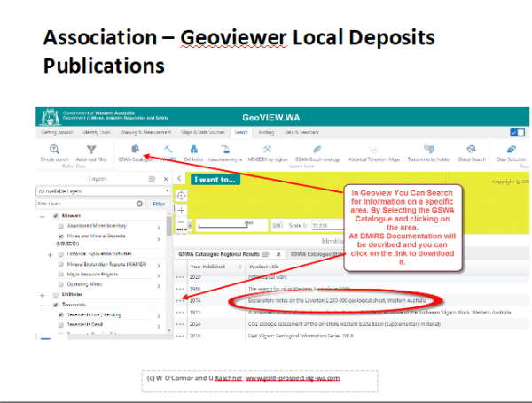Viewport: 532px width, 403px height.
Task: Toggle Major Resource Projects checkbox
Action: coord(60,275)
